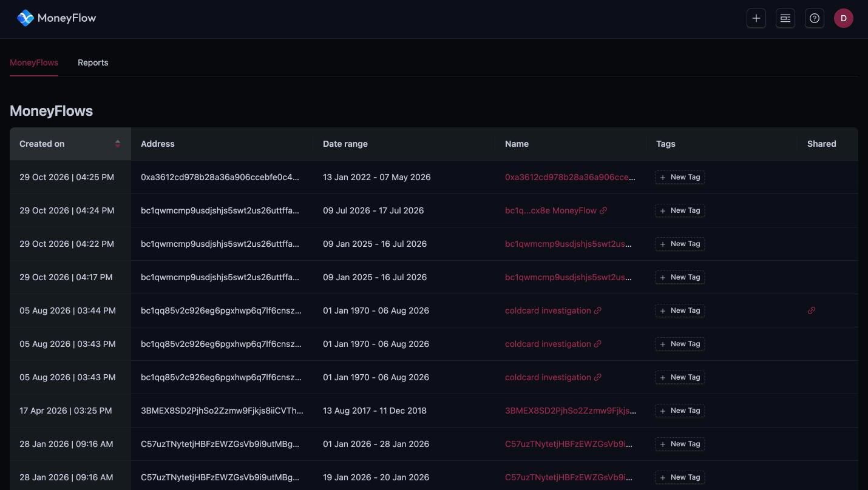Click the Tags column header
868x490 pixels.
[722, 144]
